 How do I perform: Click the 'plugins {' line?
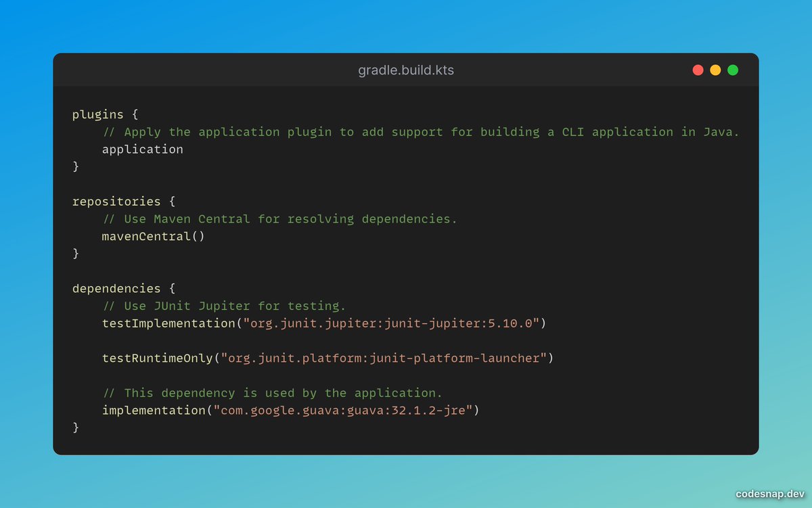click(106, 114)
